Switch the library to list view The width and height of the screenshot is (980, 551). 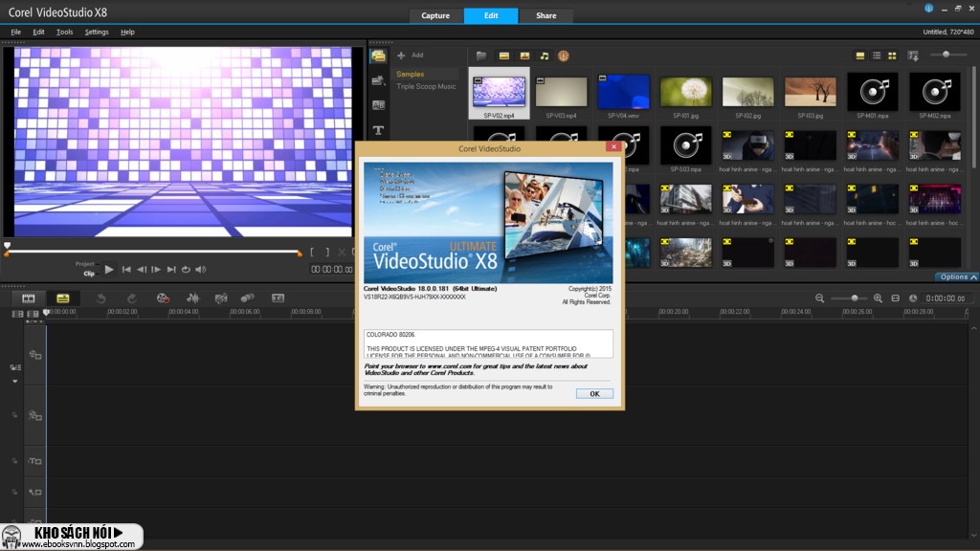pos(876,55)
